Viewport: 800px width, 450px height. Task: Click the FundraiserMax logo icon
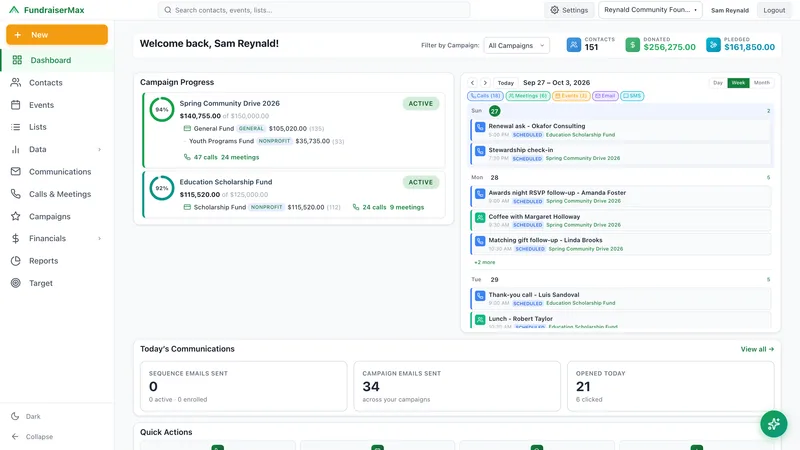14,10
